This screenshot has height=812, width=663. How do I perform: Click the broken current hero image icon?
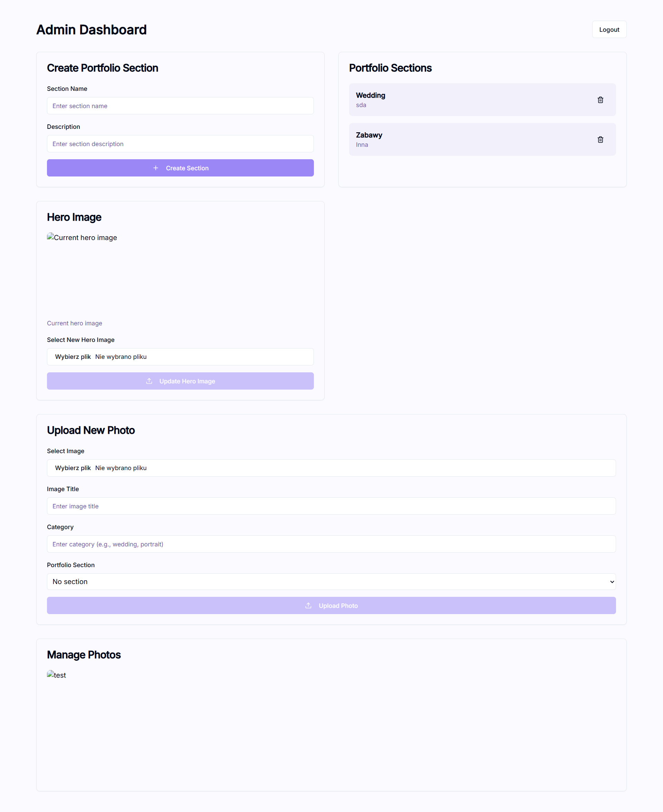click(50, 237)
